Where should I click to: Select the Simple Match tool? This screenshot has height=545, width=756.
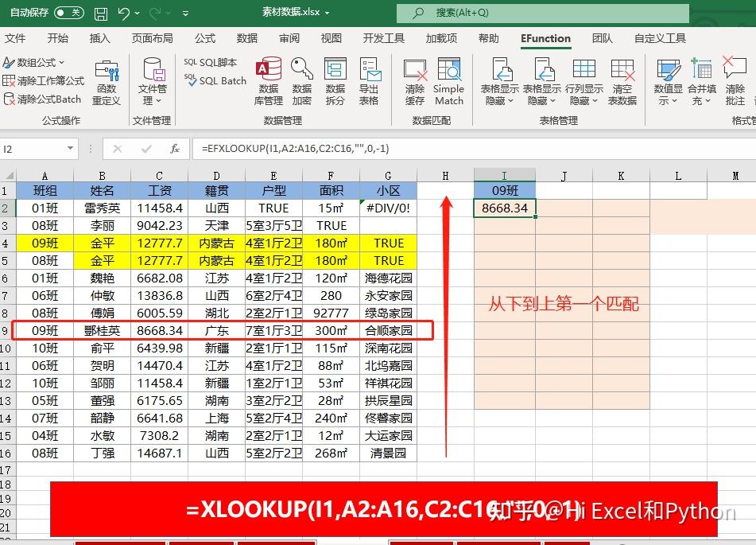(x=449, y=80)
